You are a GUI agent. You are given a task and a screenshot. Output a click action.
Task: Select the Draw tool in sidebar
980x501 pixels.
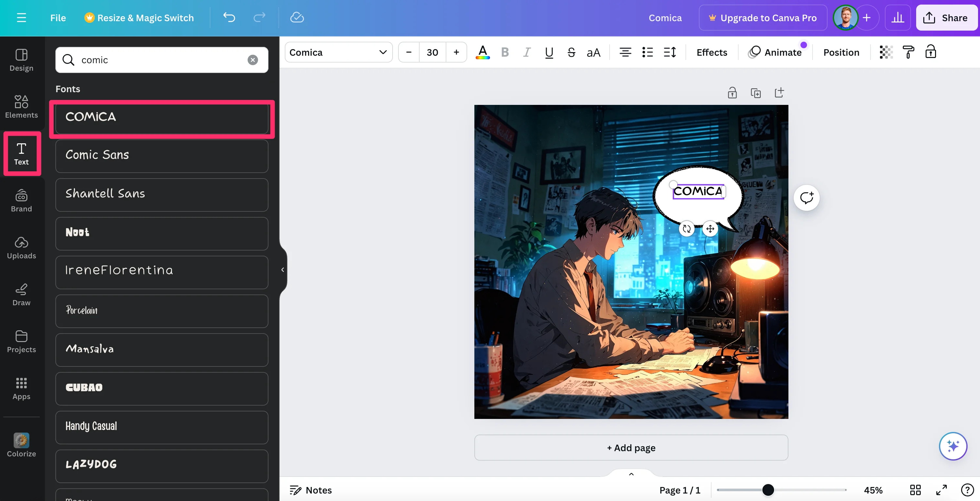coord(21,294)
